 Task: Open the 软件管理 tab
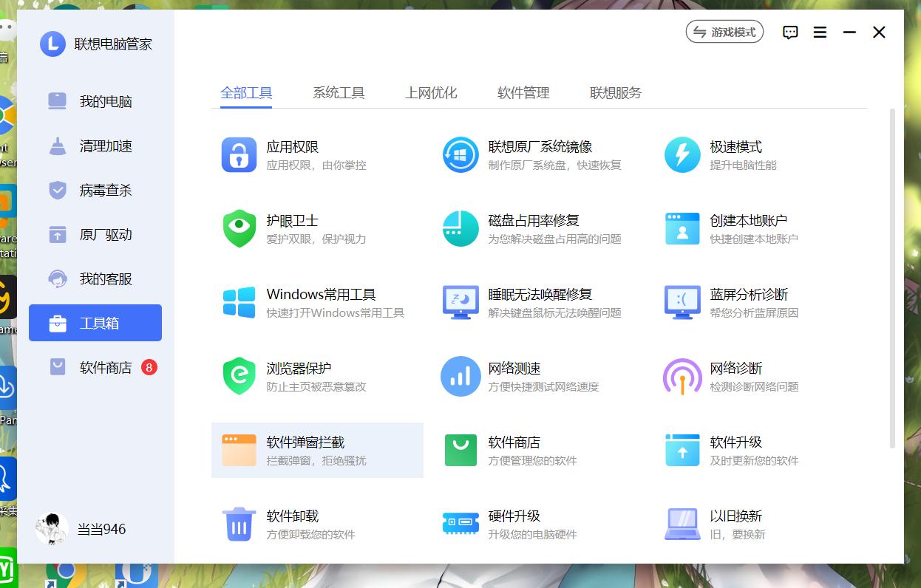[x=523, y=93]
